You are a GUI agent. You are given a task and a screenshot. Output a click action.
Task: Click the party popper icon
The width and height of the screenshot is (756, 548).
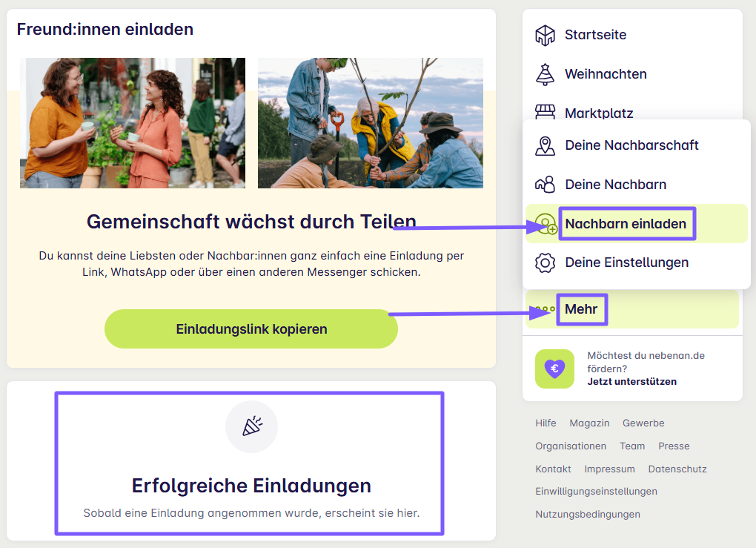252,426
